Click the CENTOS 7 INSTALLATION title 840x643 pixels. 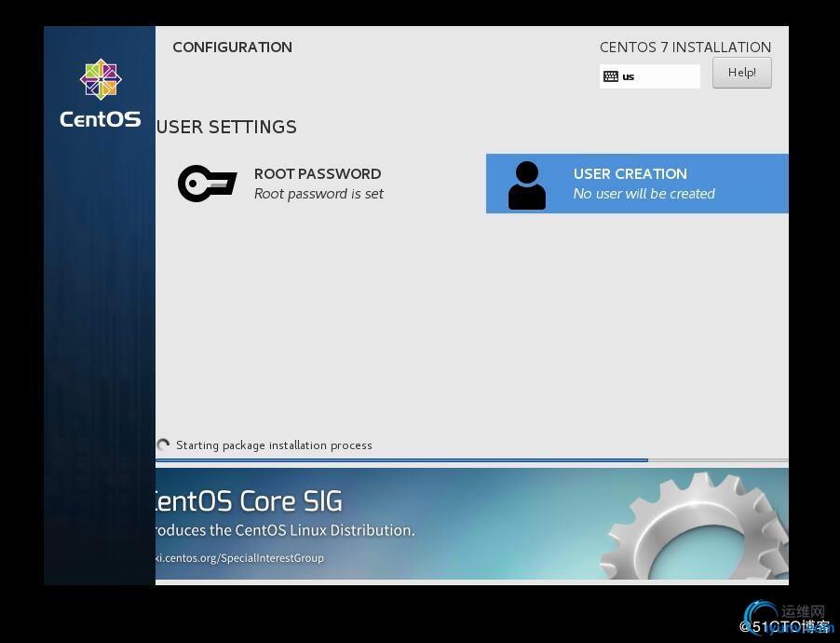point(685,48)
